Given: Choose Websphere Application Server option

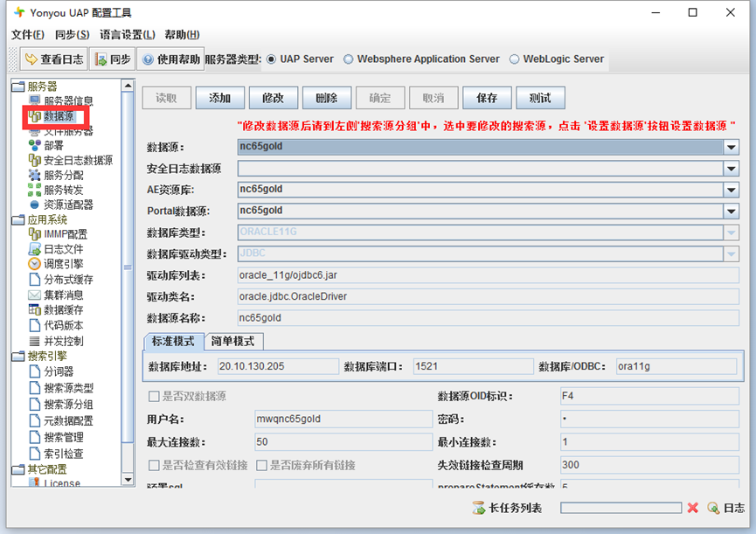Looking at the screenshot, I should tap(348, 59).
